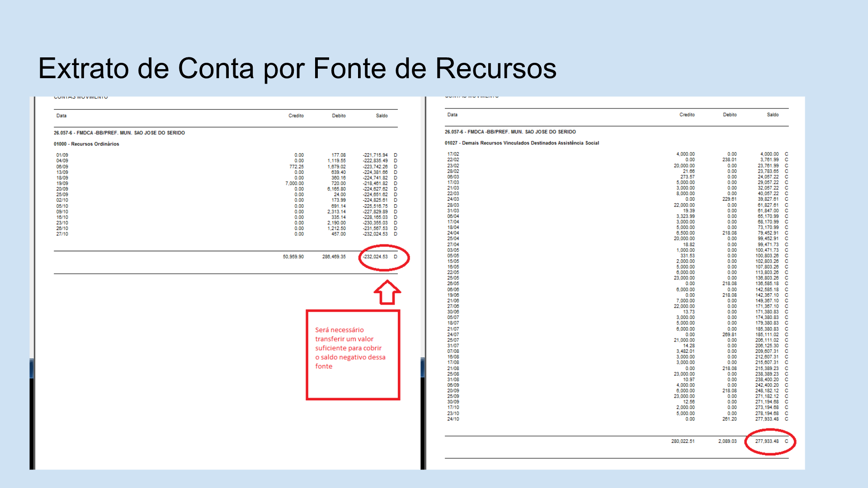Select the account name line above 'Recursos Ordinários'

click(x=119, y=133)
